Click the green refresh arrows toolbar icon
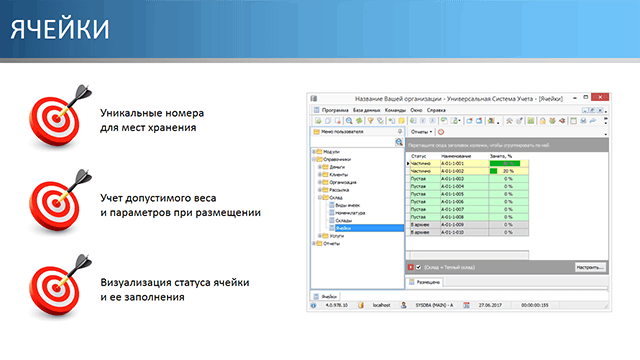The height and width of the screenshot is (360, 640). point(359,121)
